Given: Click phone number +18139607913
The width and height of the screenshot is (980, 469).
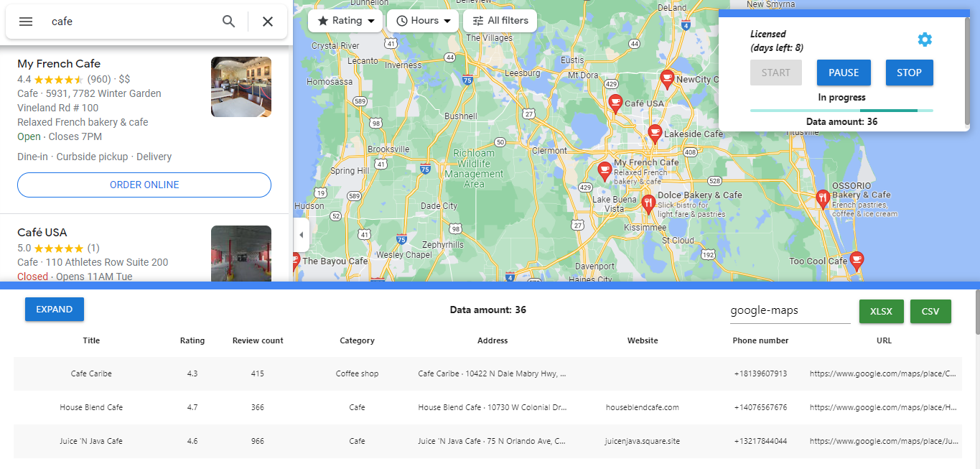Looking at the screenshot, I should click(760, 373).
